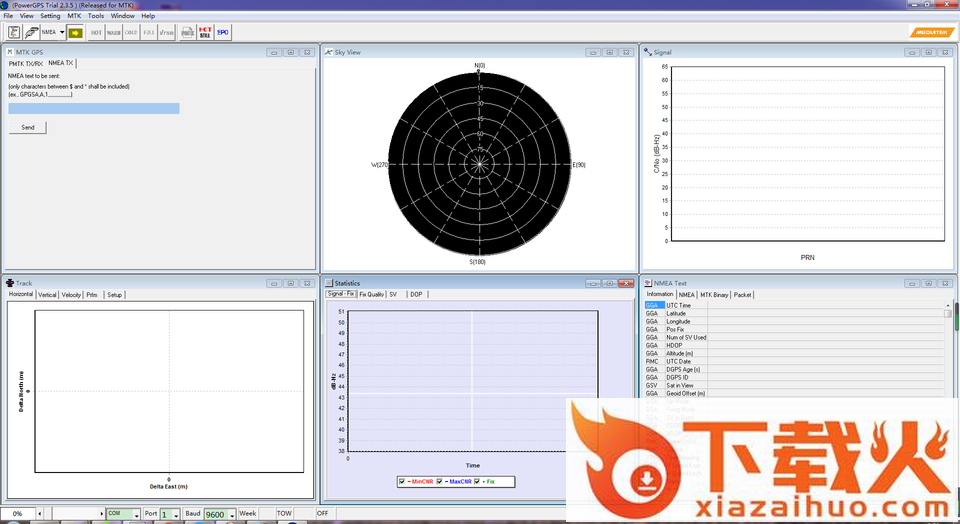Open the Window menu
This screenshot has width=960, height=524.
122,16
